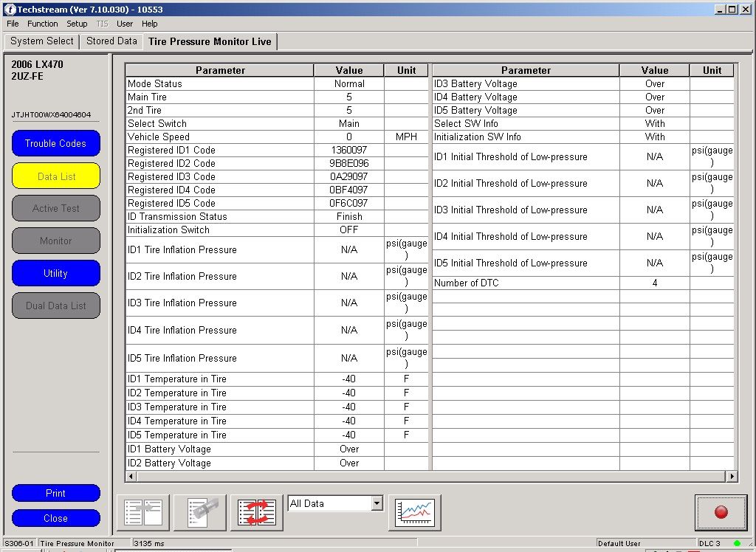Viewport: 756px width, 552px height.
Task: Select the ID2 Temperature in Tire row
Action: (278, 393)
